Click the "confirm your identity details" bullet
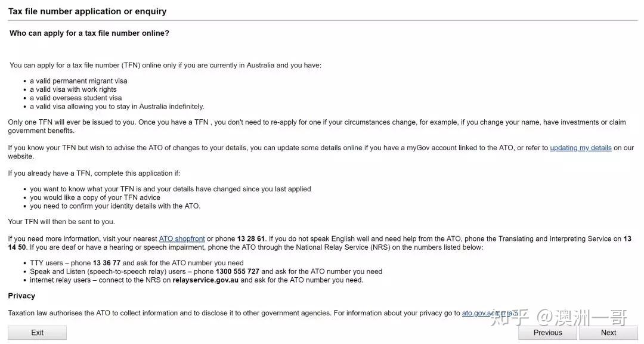 (x=115, y=206)
